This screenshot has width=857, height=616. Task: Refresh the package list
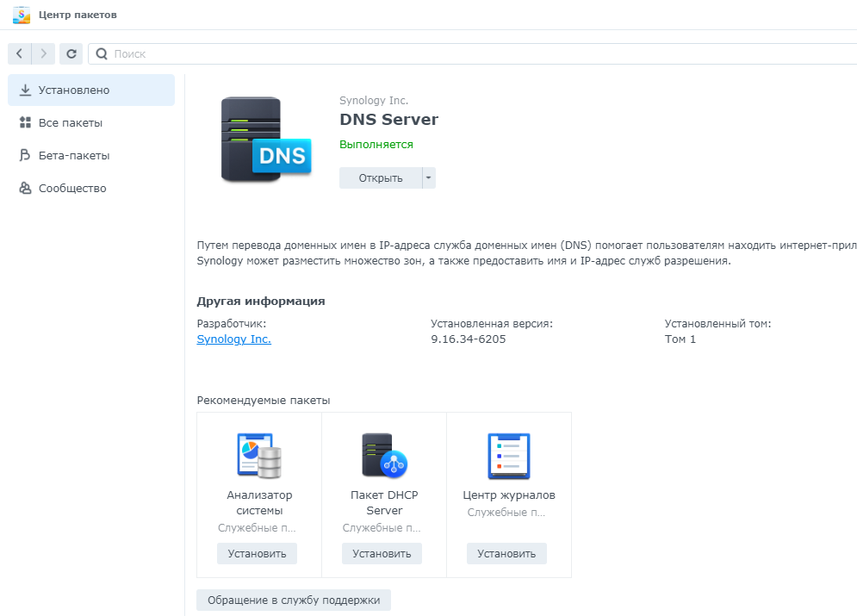[71, 53]
